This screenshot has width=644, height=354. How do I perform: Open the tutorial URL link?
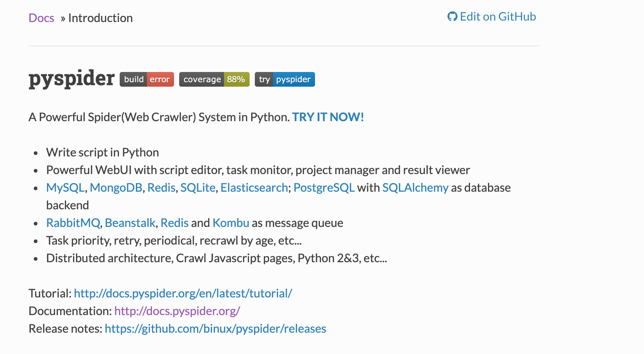183,293
